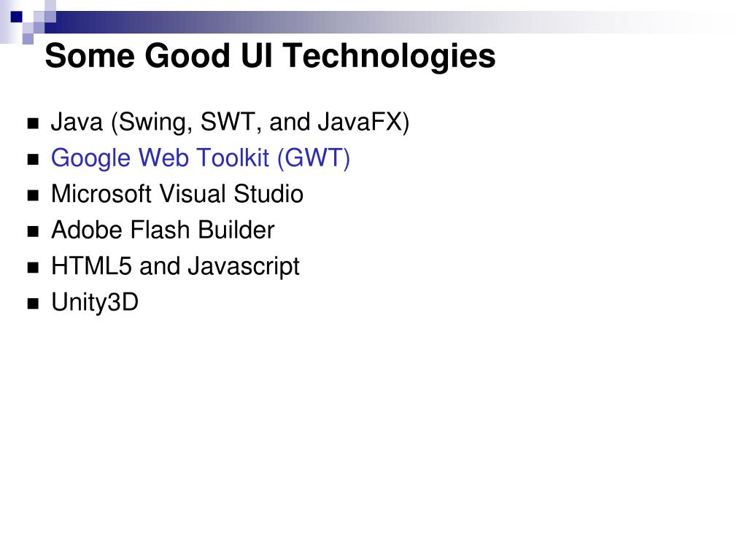This screenshot has width=747, height=560.
Task: Click the bullet marker beside Google Web Toolkit
Action: click(33, 160)
